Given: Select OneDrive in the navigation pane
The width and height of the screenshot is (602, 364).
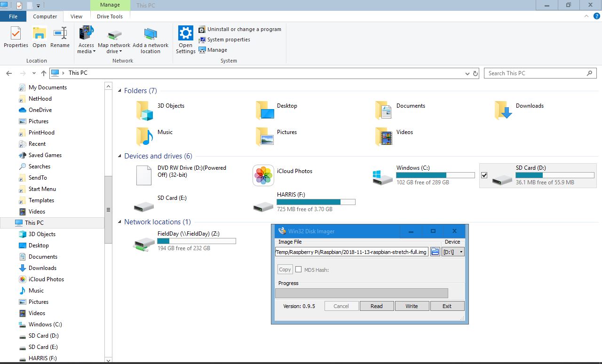Looking at the screenshot, I should (x=40, y=110).
